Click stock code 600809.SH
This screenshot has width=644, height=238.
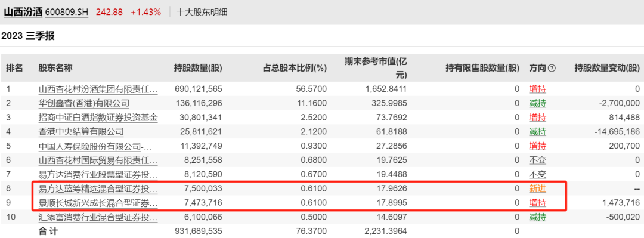[67, 13]
